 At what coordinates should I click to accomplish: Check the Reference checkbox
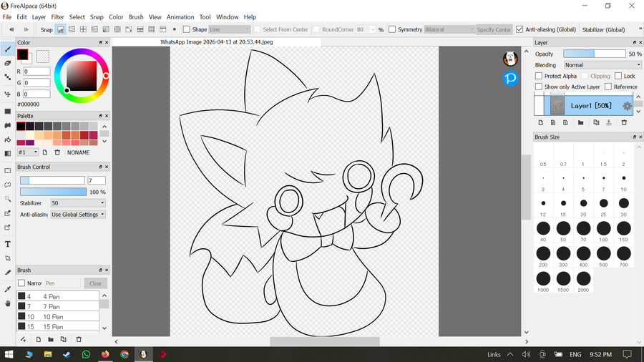coord(608,87)
